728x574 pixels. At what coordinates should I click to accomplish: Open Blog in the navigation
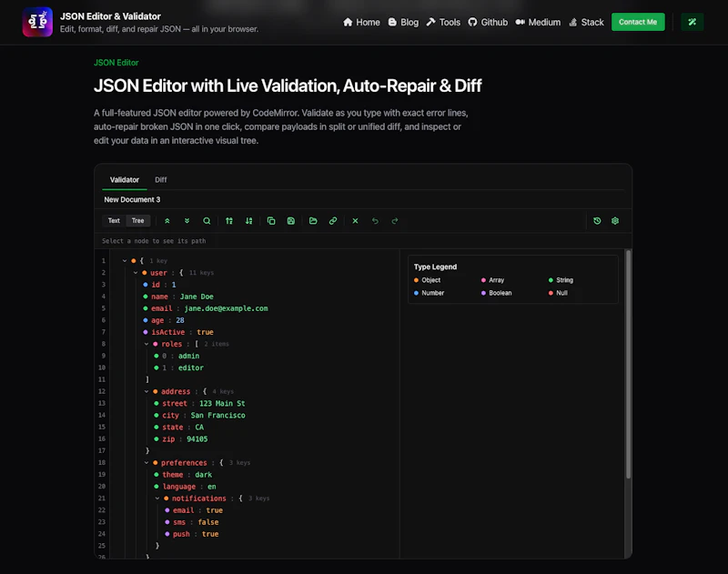403,22
